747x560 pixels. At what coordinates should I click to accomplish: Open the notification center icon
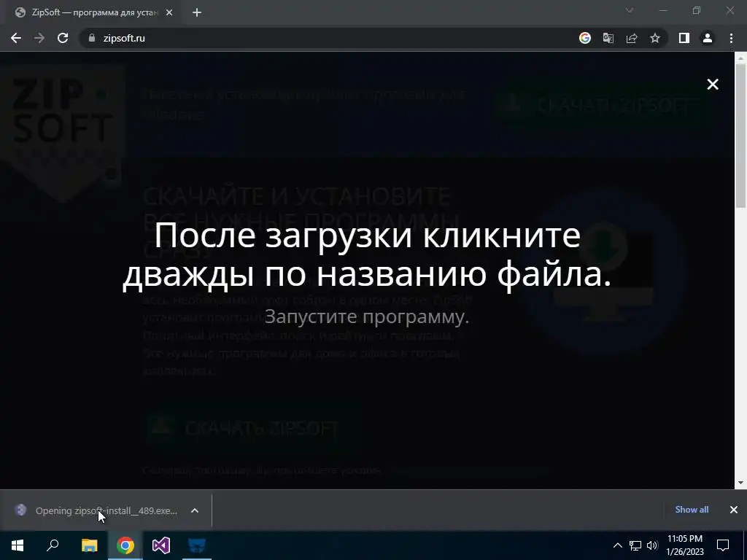pos(723,545)
